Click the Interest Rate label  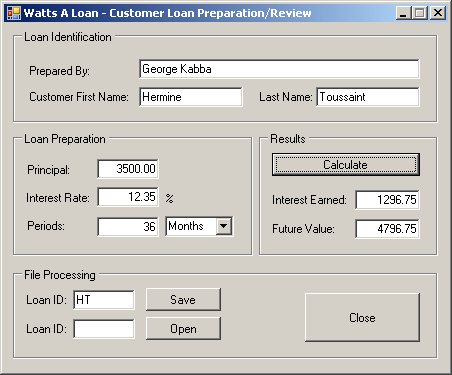[x=58, y=198]
